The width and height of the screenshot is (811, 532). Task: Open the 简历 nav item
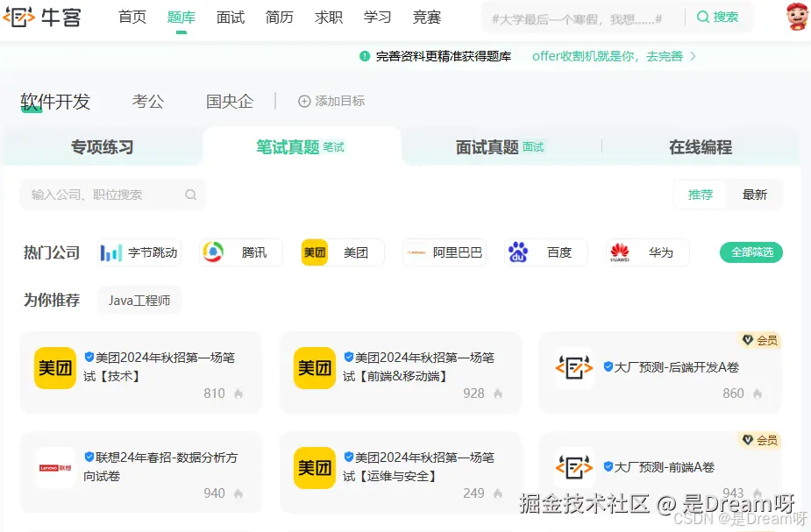280,17
